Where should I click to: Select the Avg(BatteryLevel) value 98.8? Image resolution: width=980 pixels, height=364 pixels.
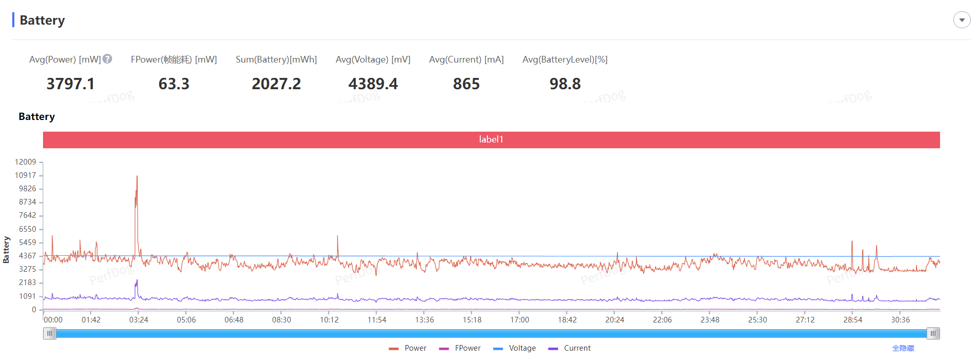[x=565, y=84]
